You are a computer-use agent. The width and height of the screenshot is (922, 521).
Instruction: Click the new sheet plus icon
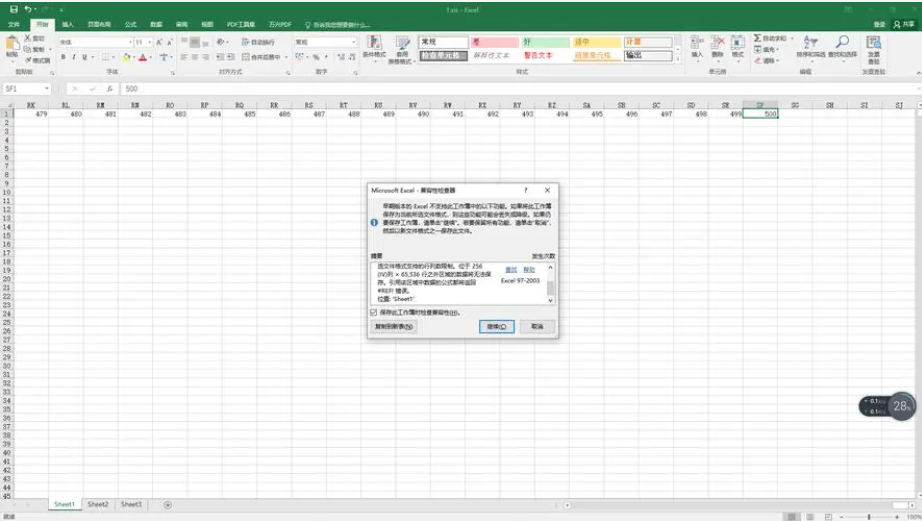167,505
